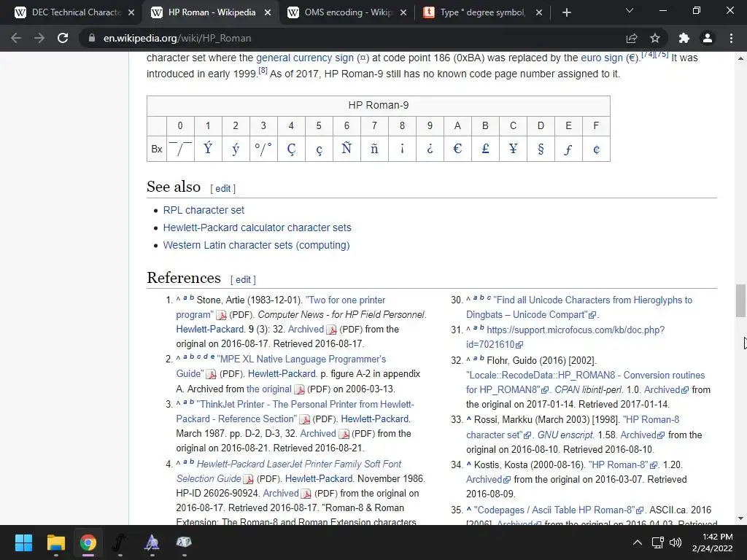The width and height of the screenshot is (747, 560).
Task: Open the support.microfocus.com reference link
Action: [x=576, y=330]
